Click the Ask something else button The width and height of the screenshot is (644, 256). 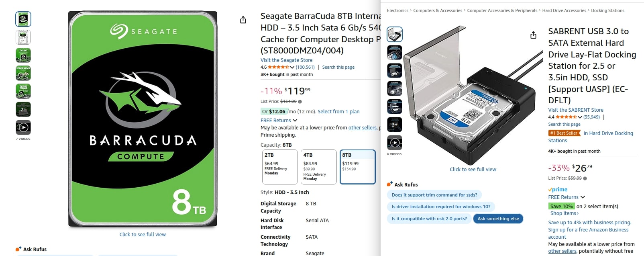click(x=498, y=219)
